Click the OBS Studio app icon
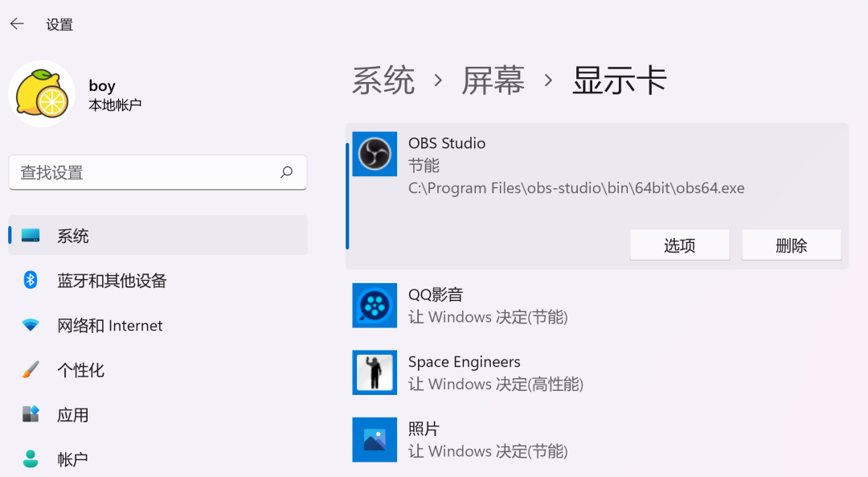The height and width of the screenshot is (477, 868). coord(375,154)
